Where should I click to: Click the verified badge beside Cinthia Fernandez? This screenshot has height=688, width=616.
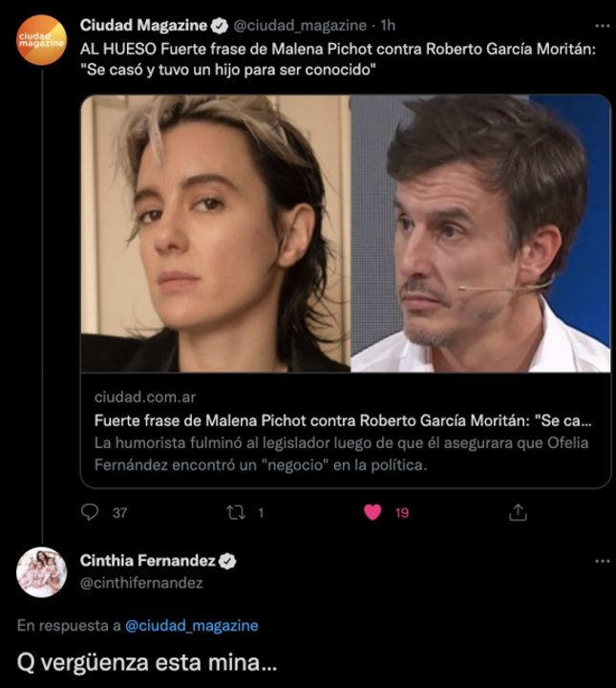click(x=228, y=562)
